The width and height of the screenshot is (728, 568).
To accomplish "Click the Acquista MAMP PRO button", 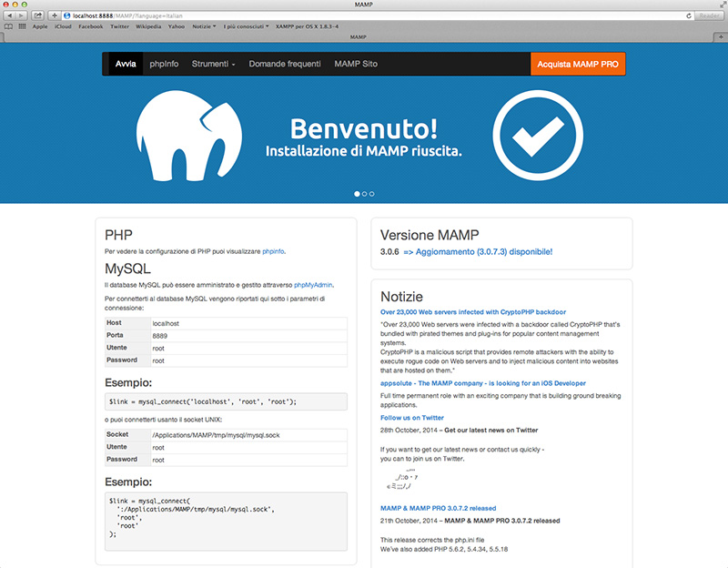I will [578, 64].
